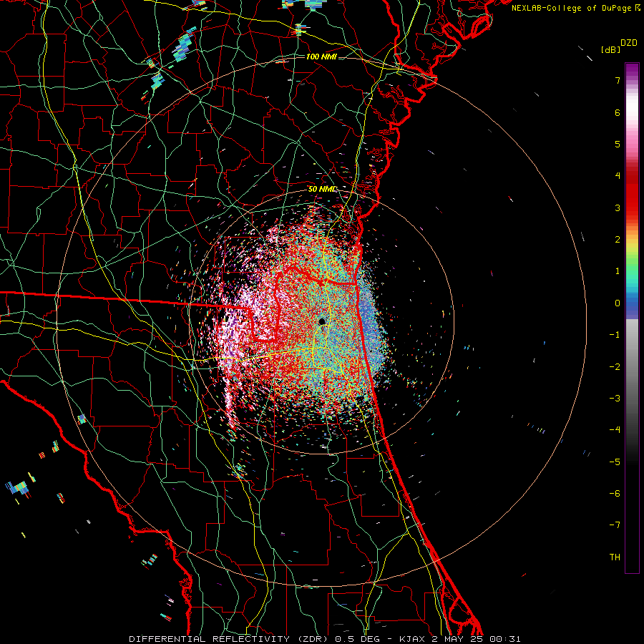Screen dimensions: 644x644
Task: Click the 100 NMI range ring label
Action: (x=321, y=57)
